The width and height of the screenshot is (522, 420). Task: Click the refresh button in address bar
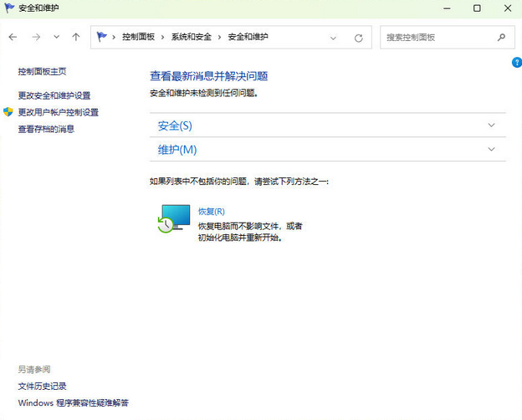359,38
